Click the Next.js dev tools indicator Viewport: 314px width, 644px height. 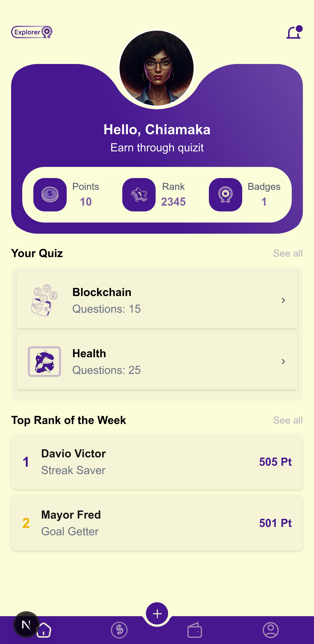click(26, 625)
